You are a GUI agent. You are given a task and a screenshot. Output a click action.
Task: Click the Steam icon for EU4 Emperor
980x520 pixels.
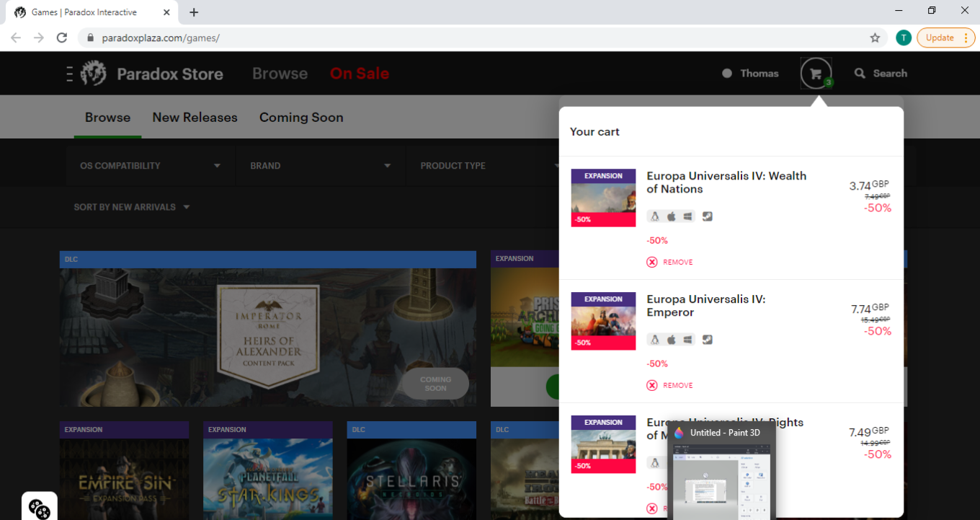click(708, 340)
